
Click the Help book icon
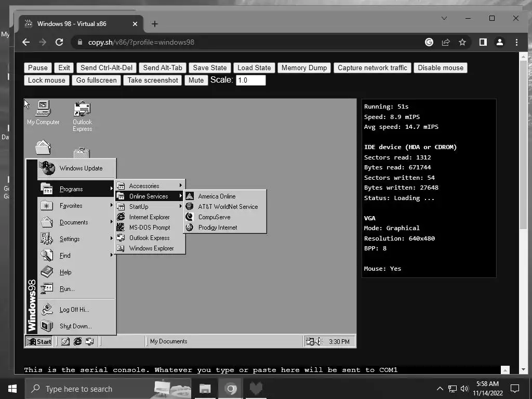click(46, 272)
